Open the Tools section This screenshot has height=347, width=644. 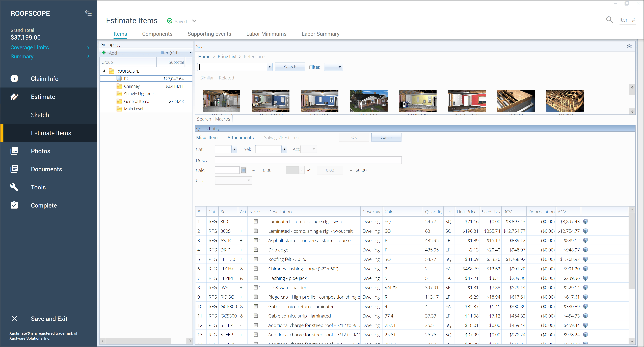(38, 187)
